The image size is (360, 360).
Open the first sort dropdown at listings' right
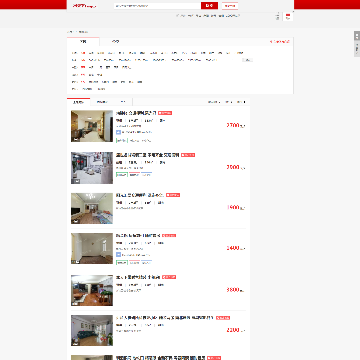pyautogui.click(x=214, y=102)
